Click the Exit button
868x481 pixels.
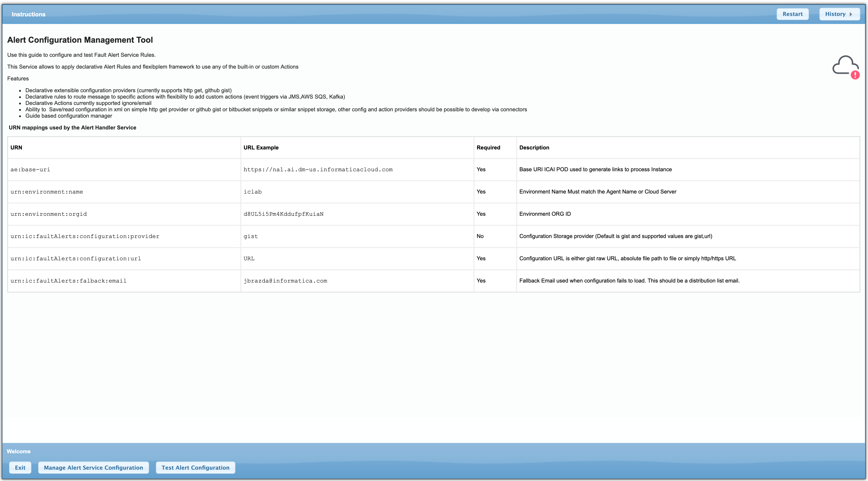click(x=20, y=467)
